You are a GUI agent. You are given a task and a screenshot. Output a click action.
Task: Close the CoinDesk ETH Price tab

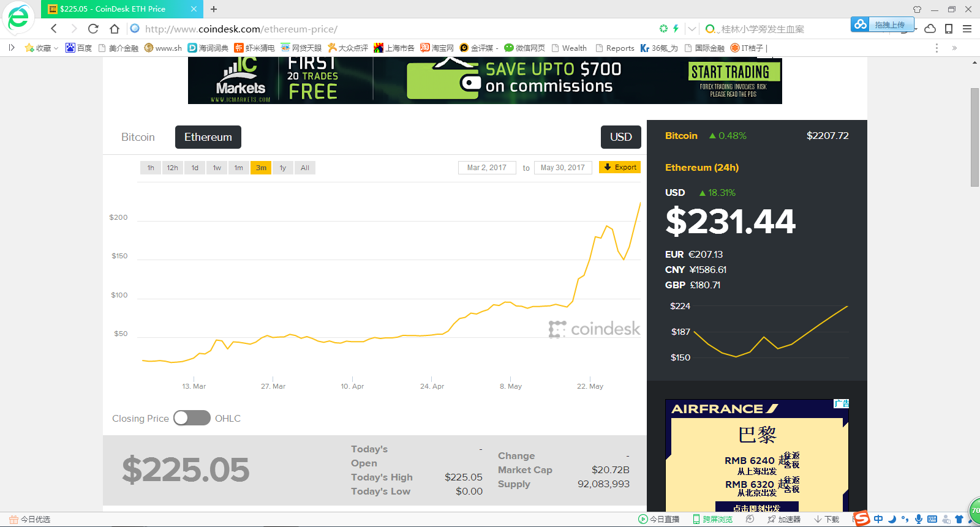[194, 9]
